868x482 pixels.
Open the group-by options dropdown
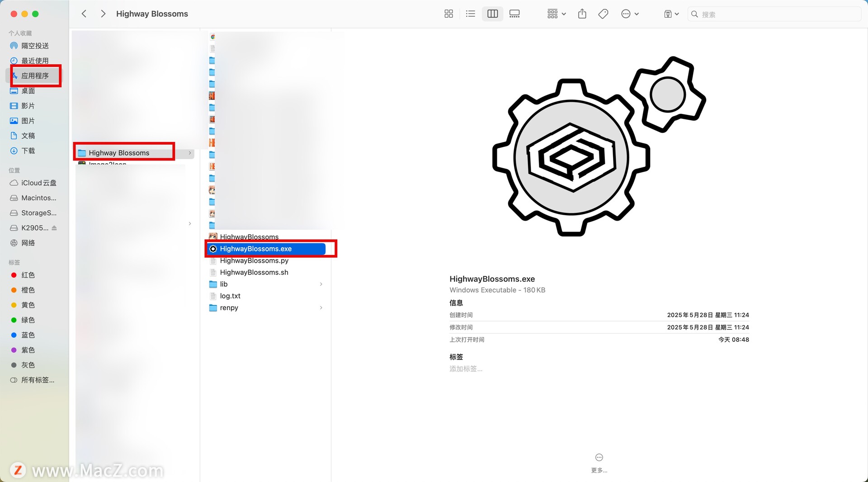click(x=556, y=14)
